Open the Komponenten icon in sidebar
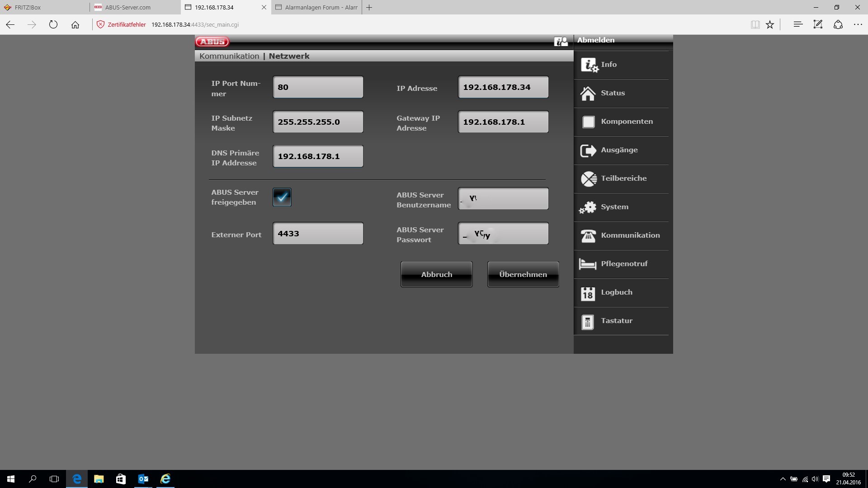This screenshot has width=868, height=488. [x=588, y=122]
